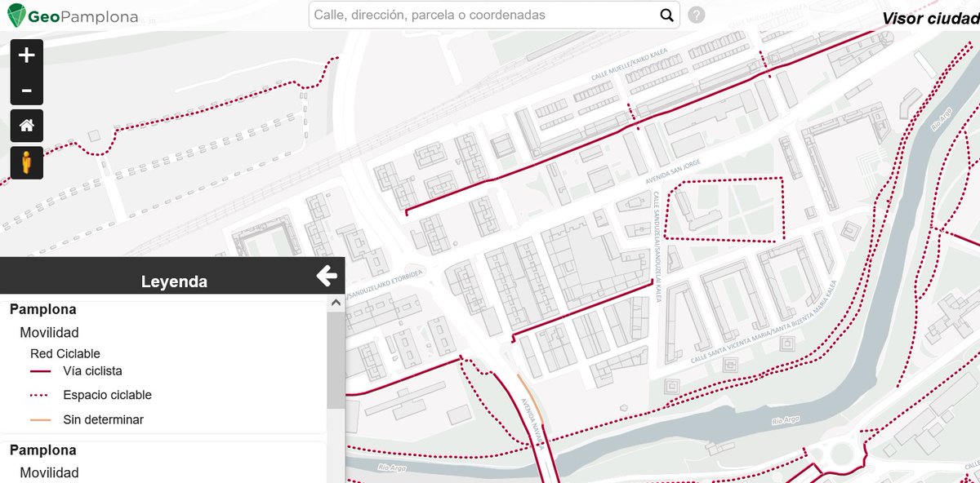The width and height of the screenshot is (980, 483).
Task: Collapse the Leyenda panel with arrow
Action: tap(327, 276)
